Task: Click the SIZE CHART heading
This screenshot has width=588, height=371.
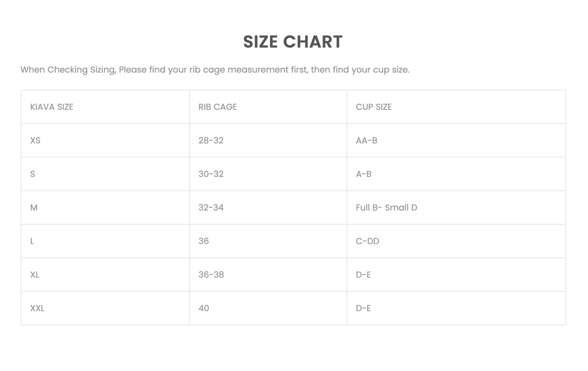Action: [293, 42]
